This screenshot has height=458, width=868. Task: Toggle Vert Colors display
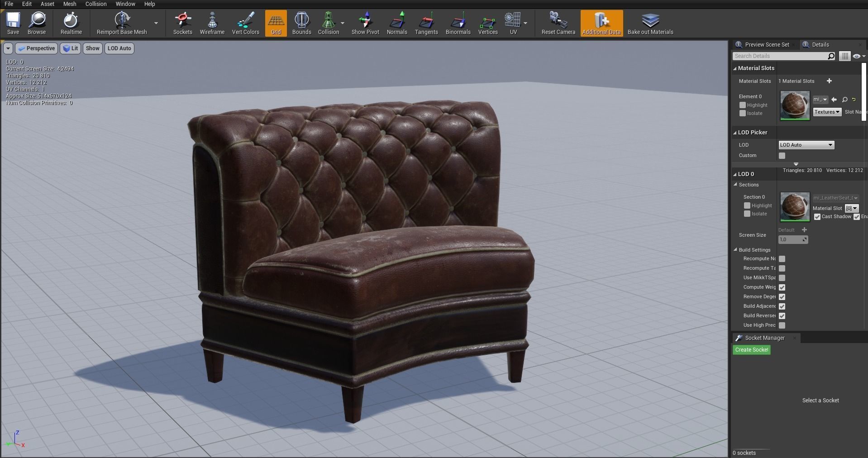click(x=246, y=23)
